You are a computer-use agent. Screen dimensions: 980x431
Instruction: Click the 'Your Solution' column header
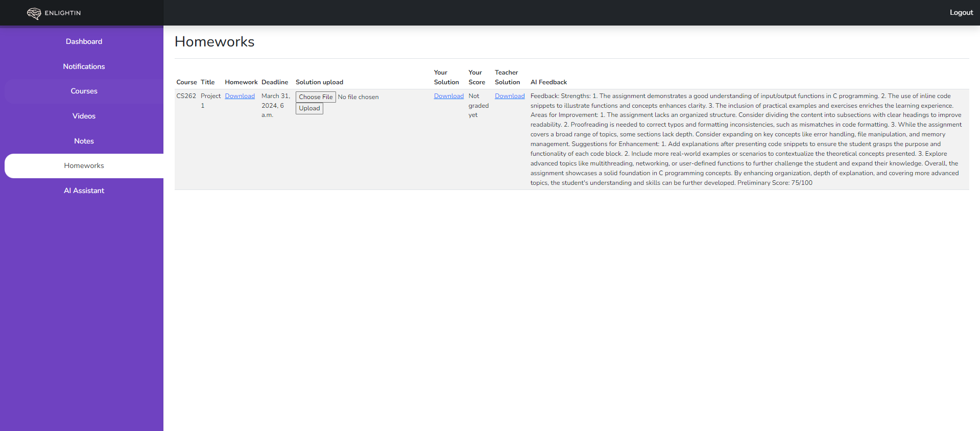pos(446,77)
